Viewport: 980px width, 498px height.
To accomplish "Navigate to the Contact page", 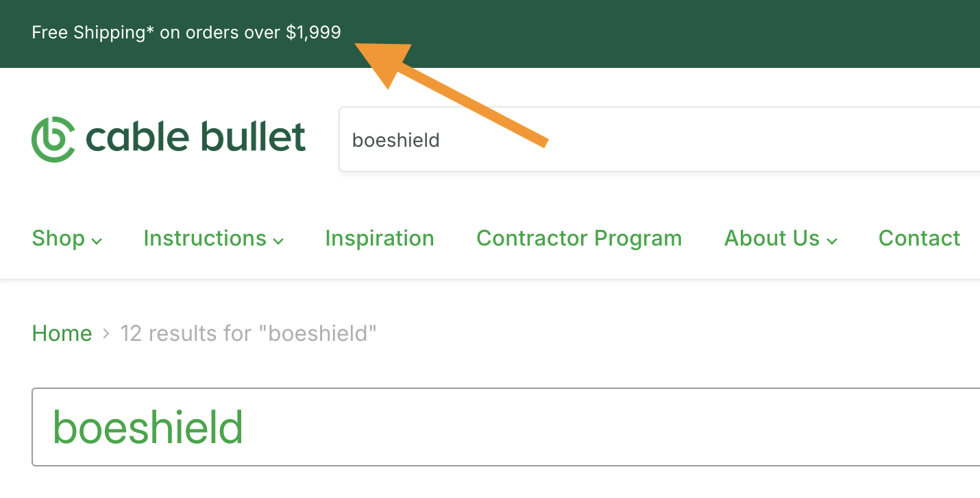I will (919, 239).
